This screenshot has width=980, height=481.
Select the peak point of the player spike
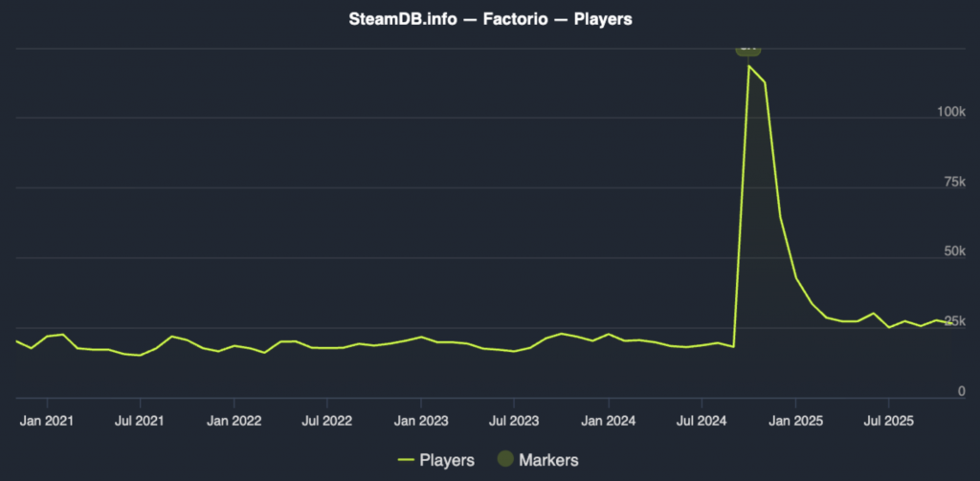[x=748, y=66]
